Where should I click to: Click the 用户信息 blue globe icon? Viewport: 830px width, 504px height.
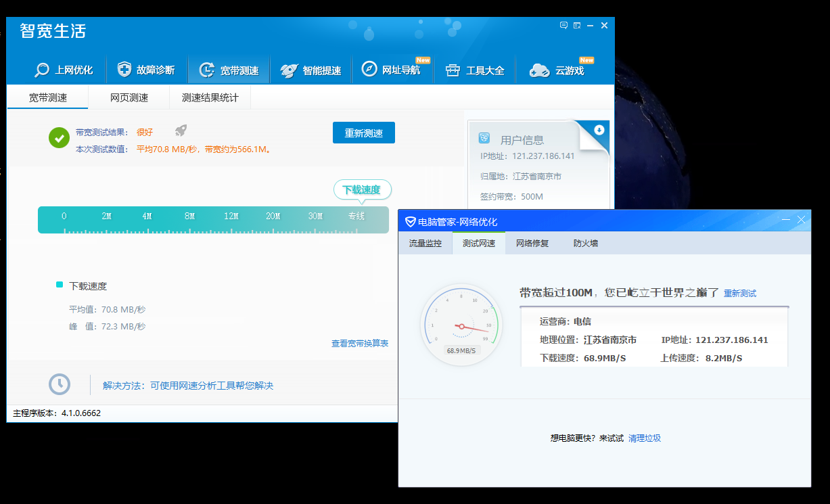click(x=484, y=138)
